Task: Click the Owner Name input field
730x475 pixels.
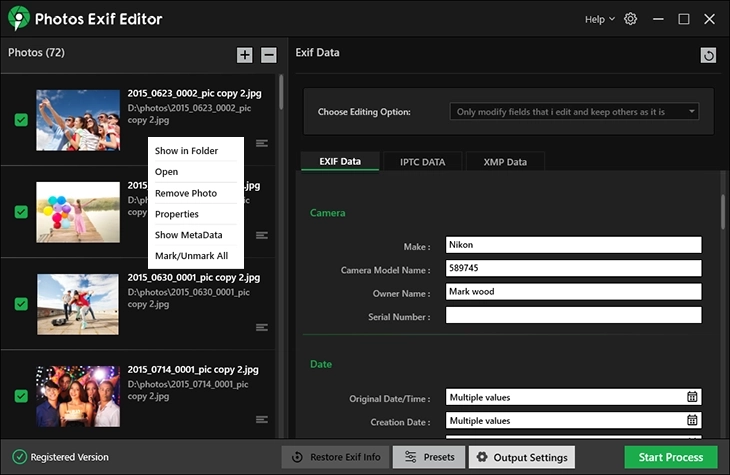Action: (573, 292)
